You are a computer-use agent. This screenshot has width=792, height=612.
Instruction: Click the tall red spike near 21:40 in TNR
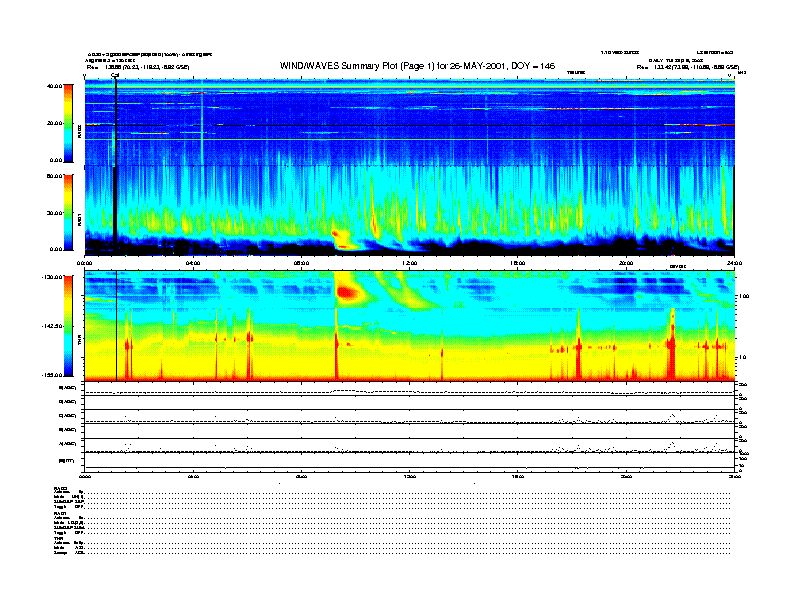pos(671,344)
